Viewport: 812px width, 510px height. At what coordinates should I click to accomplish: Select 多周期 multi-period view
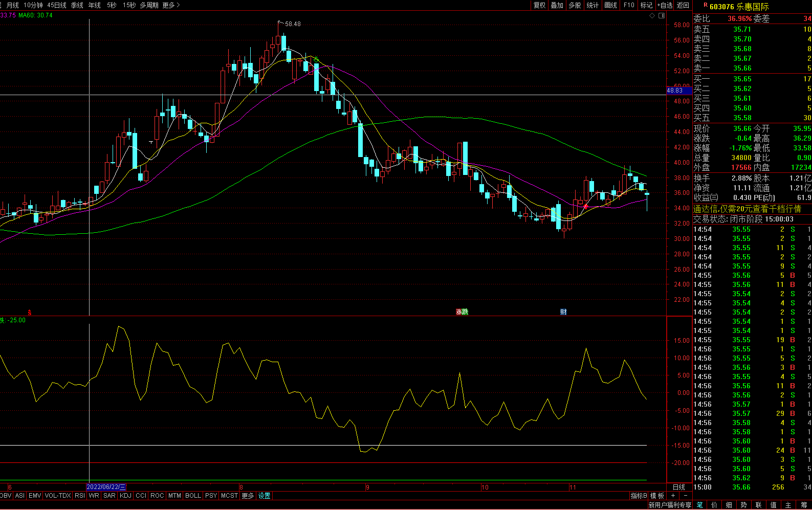pyautogui.click(x=149, y=5)
